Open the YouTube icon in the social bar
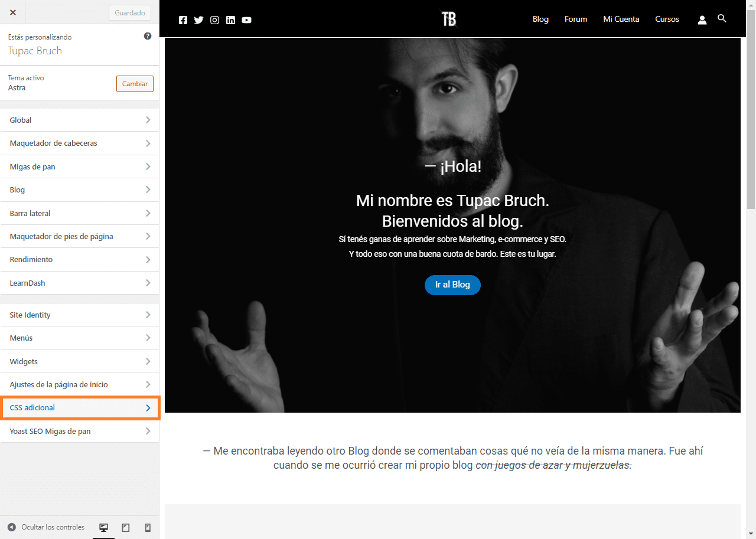Image resolution: width=756 pixels, height=539 pixels. [246, 19]
